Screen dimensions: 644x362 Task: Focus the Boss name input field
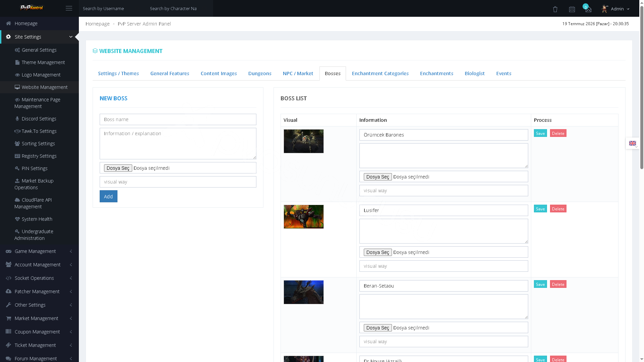(178, 119)
